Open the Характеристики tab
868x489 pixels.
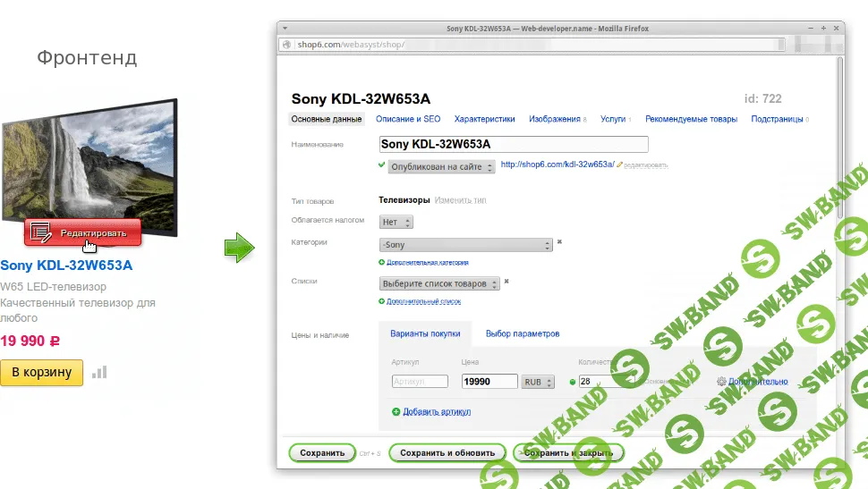click(484, 119)
